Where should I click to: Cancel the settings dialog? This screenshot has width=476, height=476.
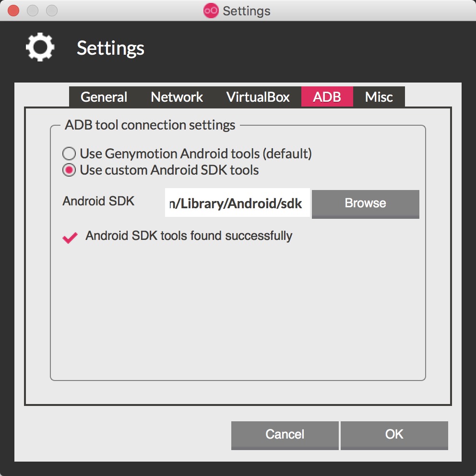[x=285, y=435]
